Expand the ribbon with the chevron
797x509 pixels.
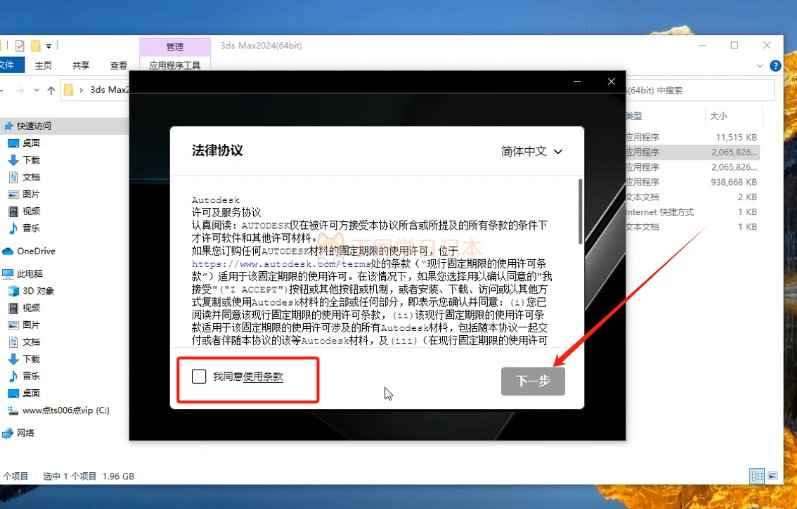759,66
